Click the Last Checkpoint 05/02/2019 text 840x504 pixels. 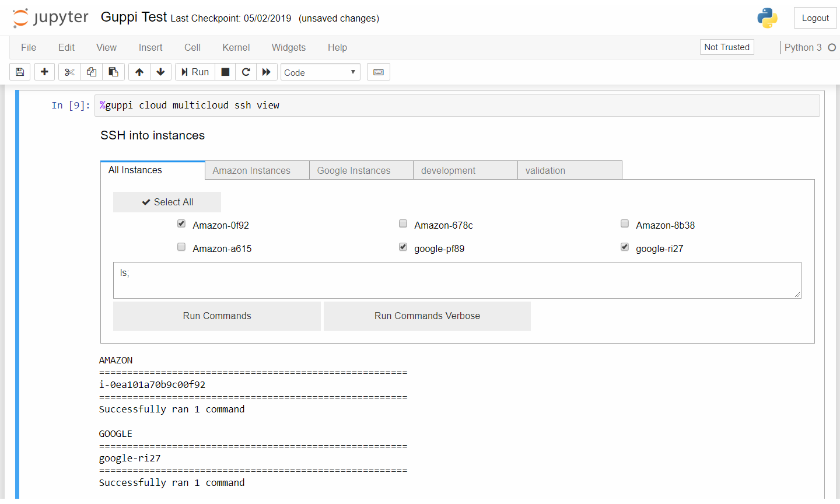tap(231, 19)
